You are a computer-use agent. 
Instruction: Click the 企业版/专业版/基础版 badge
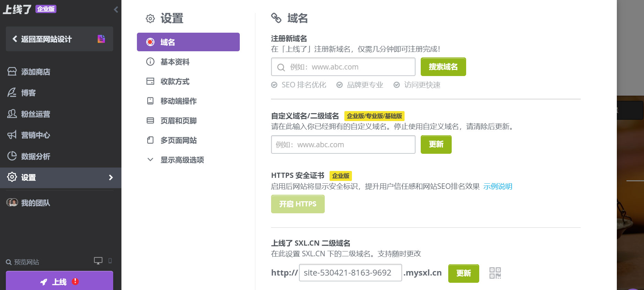point(374,116)
